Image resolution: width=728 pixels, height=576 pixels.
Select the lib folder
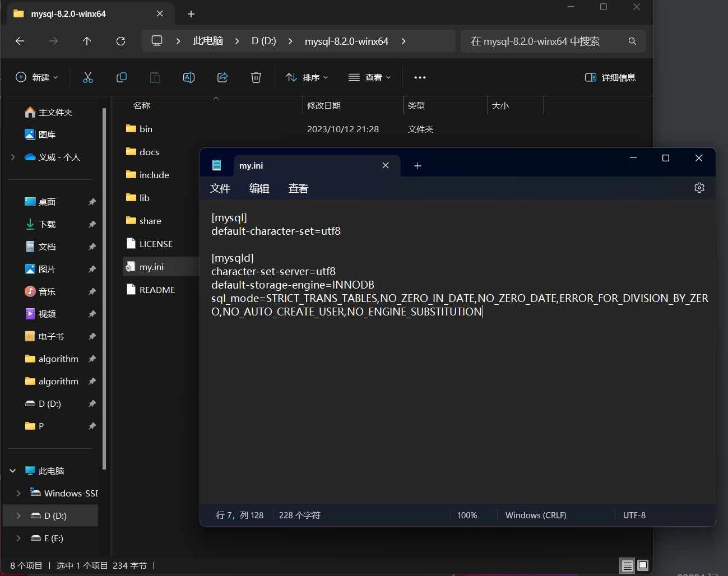click(144, 198)
